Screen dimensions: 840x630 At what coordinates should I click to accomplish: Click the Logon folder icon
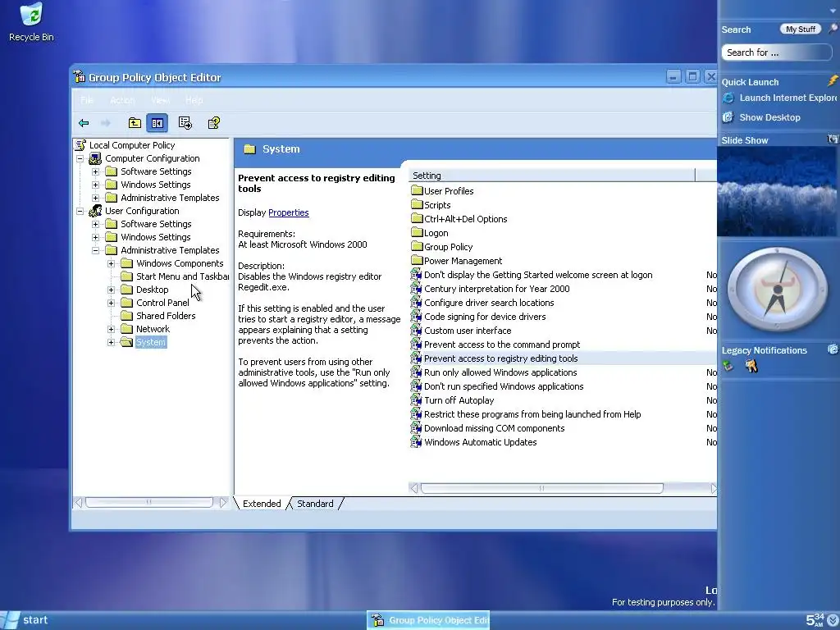point(417,232)
